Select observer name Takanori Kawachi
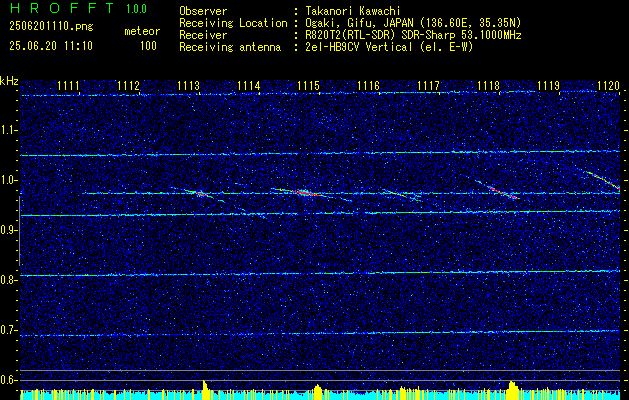Image resolution: width=629 pixels, height=400 pixels. point(352,11)
